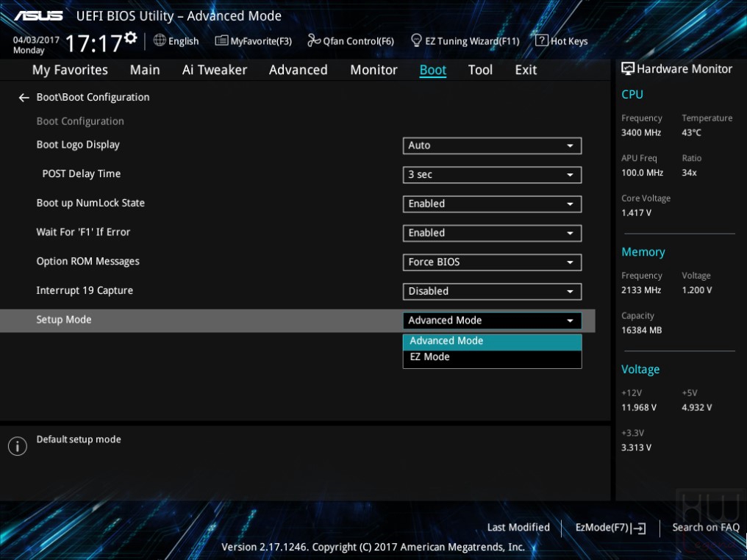
Task: Click the memory capacity 16384 MB
Action: (642, 331)
